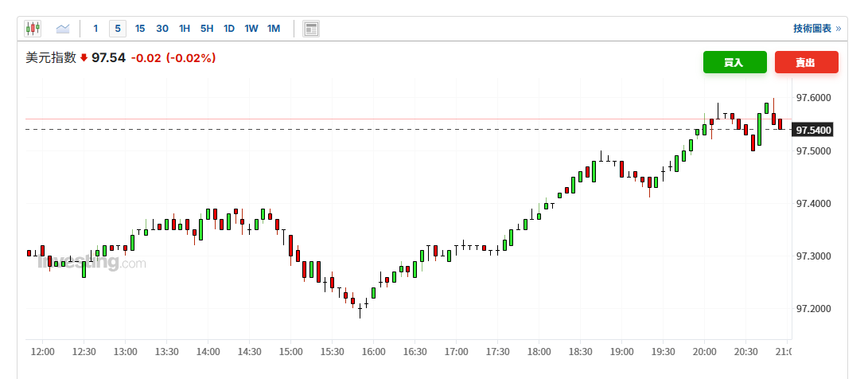Click the 97.5400 current price label
The width and height of the screenshot is (868, 379).
812,131
